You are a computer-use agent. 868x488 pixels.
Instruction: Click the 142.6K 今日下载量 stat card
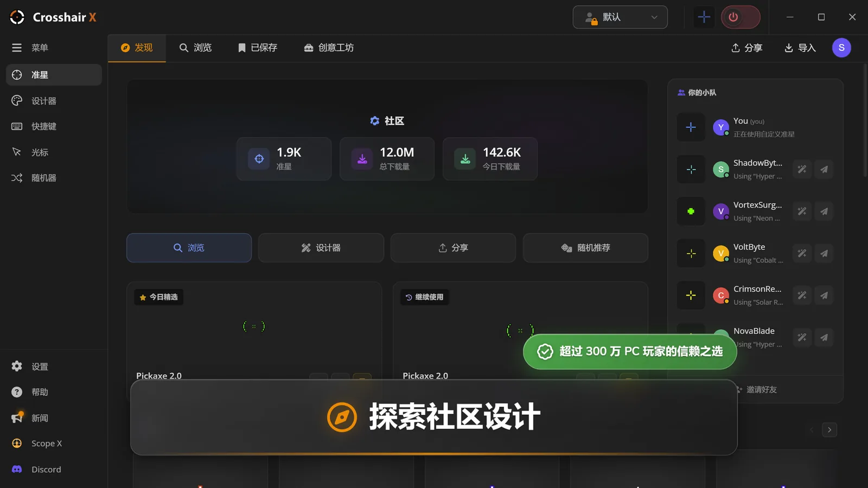[x=490, y=158]
